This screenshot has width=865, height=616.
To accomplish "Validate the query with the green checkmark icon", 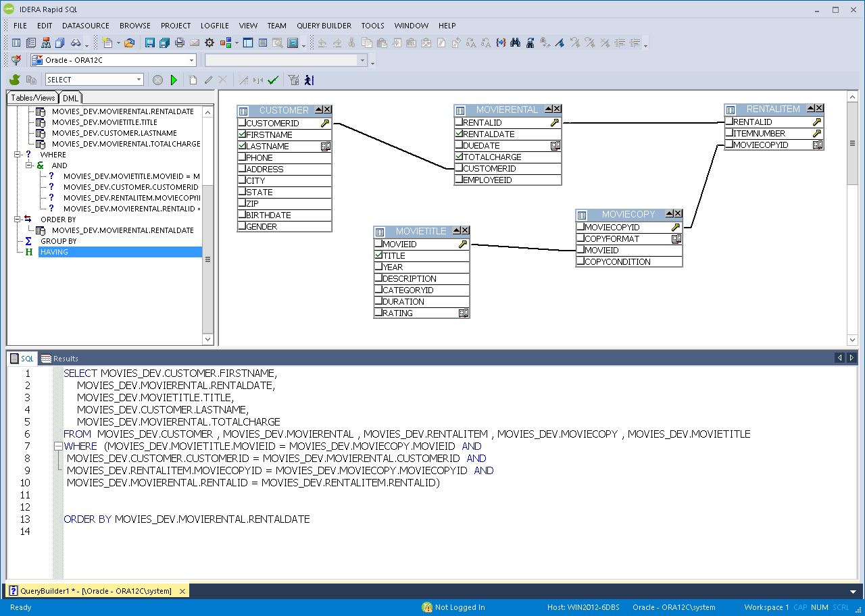I will (x=273, y=79).
